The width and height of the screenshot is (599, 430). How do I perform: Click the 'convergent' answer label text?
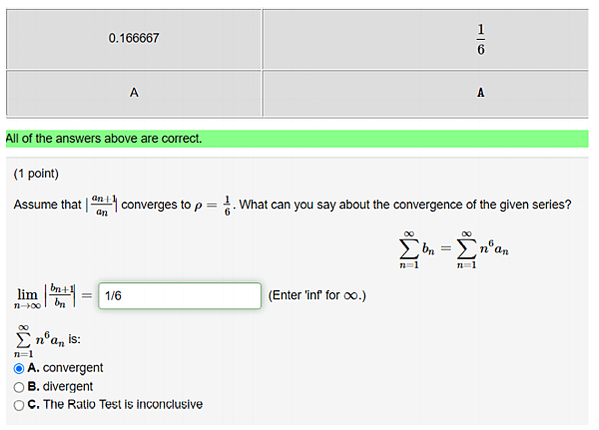tap(73, 368)
